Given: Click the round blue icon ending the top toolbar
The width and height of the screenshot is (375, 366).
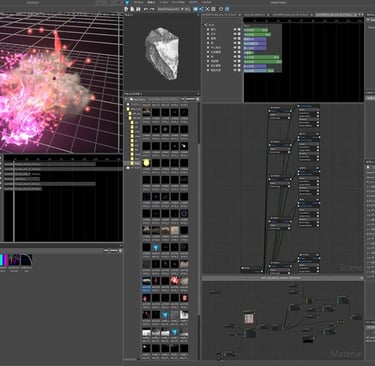Looking at the screenshot, I should [227, 9].
